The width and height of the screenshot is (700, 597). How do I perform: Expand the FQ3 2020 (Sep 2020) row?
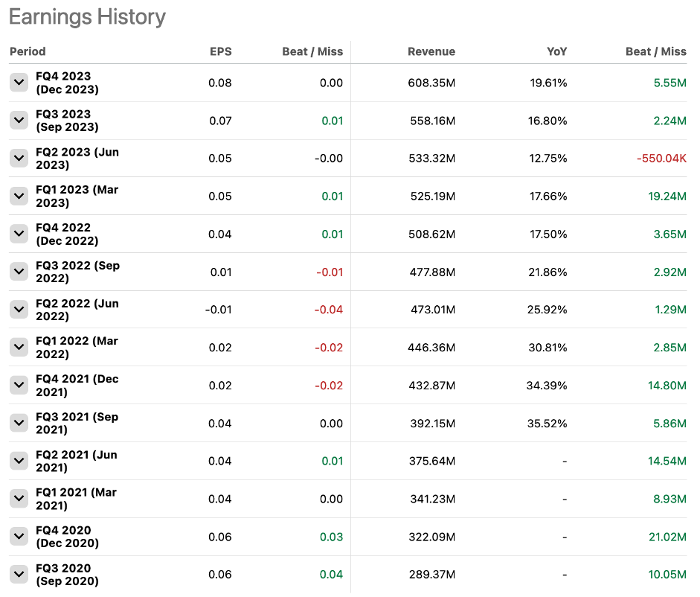point(19,574)
